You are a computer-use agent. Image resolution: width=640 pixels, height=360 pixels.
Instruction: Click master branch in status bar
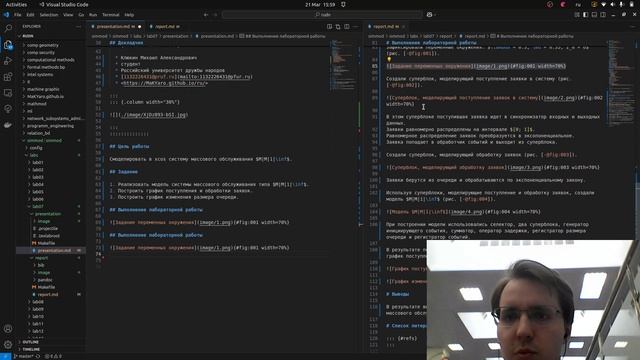coord(23,356)
